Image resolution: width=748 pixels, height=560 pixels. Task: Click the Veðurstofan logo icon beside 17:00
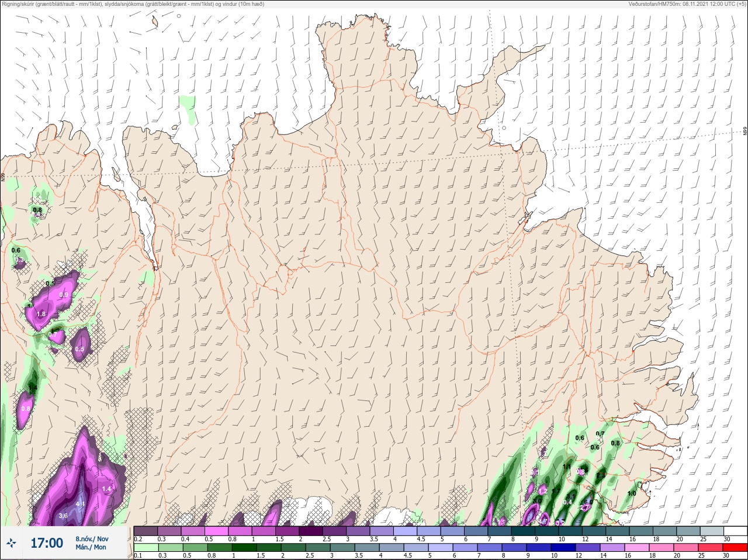click(x=11, y=543)
